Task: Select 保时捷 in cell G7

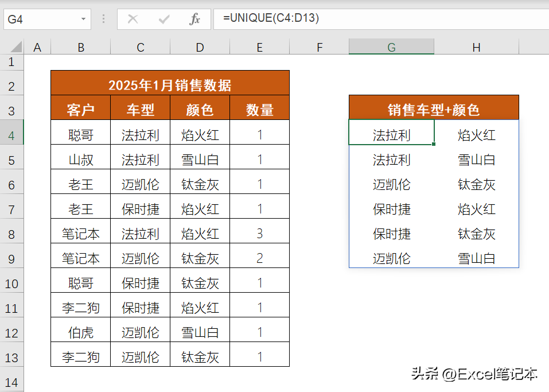Action: [391, 207]
